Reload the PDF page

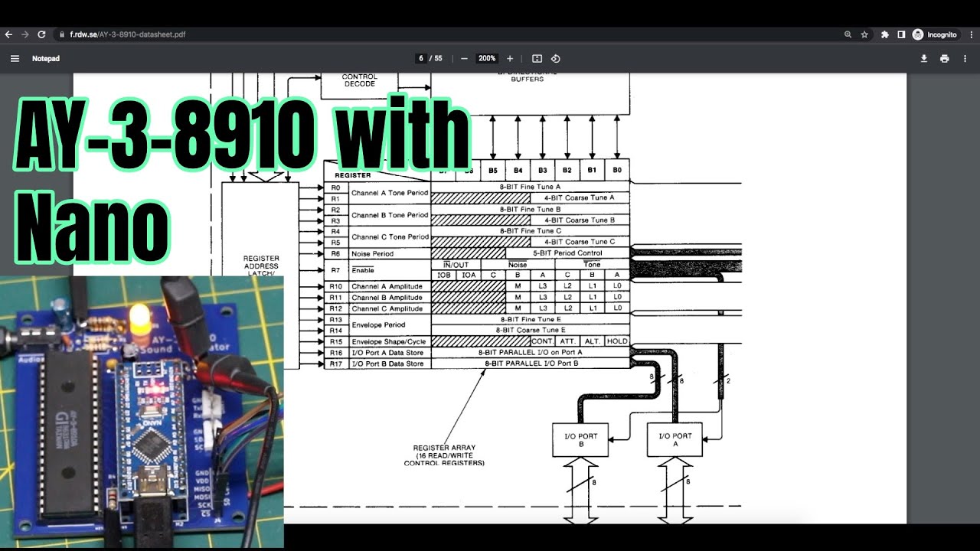41,34
